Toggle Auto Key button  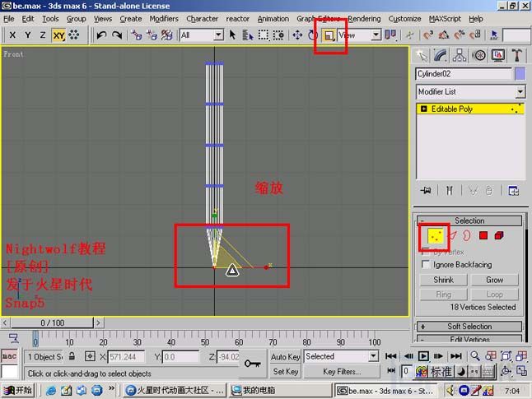285,356
